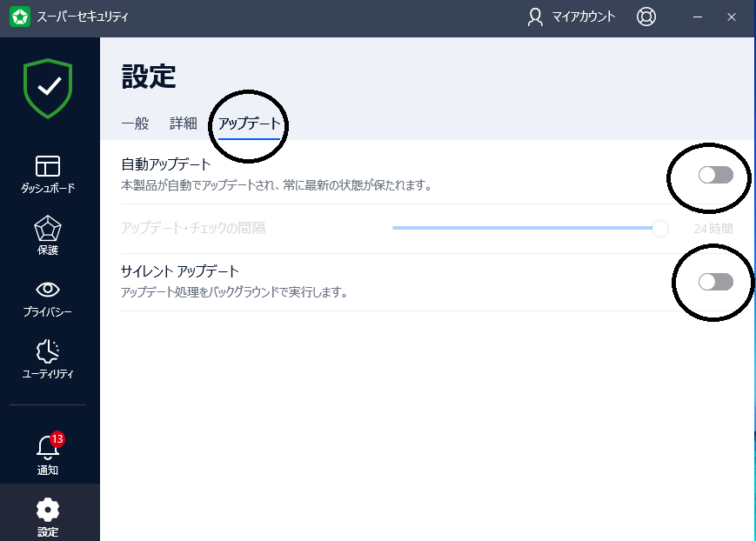Adjust the アップデート・チェックの間隔 slider
The height and width of the screenshot is (541, 756).
click(x=659, y=228)
